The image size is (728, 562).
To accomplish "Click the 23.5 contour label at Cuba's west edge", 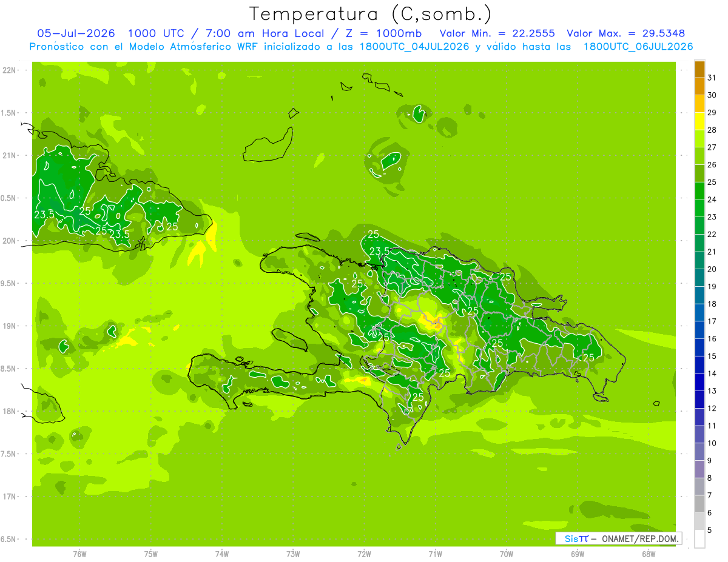I will tap(44, 215).
